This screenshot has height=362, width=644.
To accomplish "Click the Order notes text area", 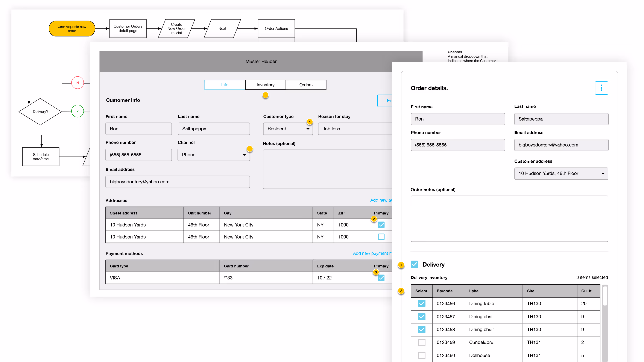I will click(x=509, y=219).
